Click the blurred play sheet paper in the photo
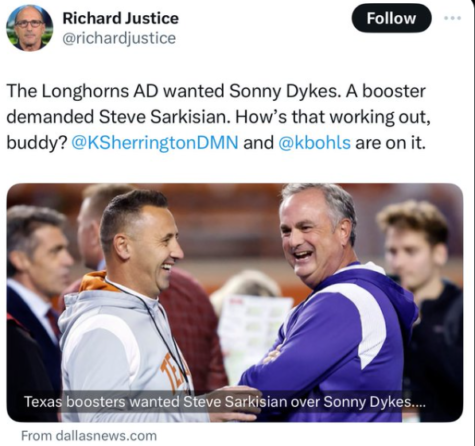 pos(254,333)
